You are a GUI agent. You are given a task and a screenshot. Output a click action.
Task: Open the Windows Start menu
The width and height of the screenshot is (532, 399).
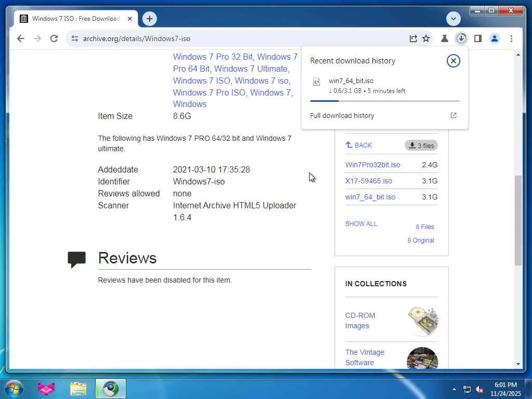(14, 389)
